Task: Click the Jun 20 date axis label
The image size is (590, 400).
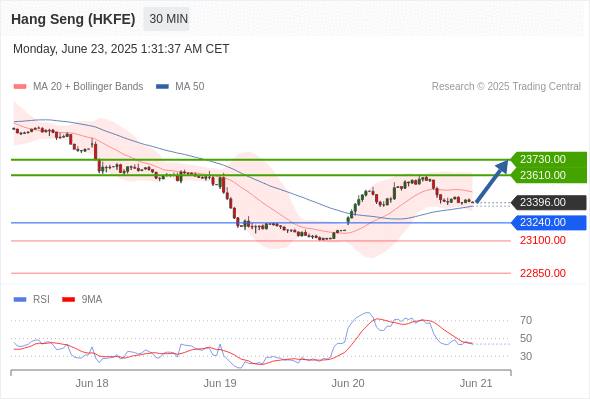Action: tap(348, 383)
